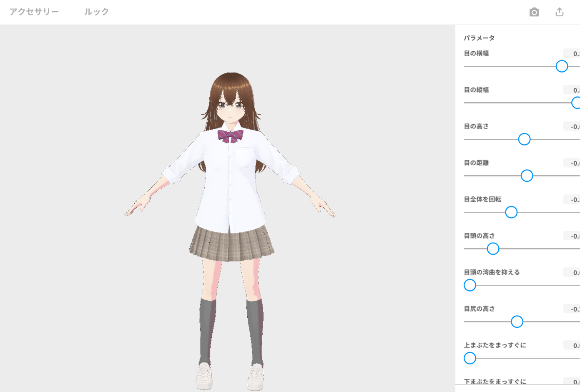The width and height of the screenshot is (580, 392).
Task: Click the 目全体を回転 slider handle
Action: [x=511, y=212]
